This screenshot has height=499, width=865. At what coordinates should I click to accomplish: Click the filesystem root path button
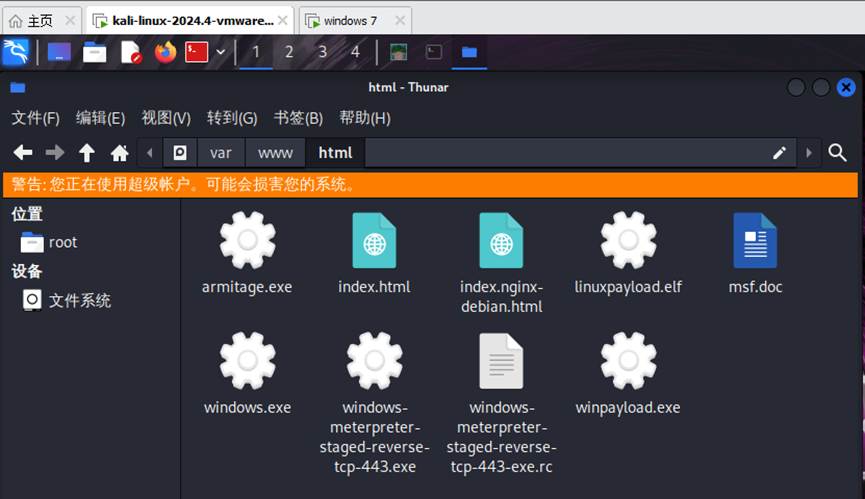coord(180,153)
